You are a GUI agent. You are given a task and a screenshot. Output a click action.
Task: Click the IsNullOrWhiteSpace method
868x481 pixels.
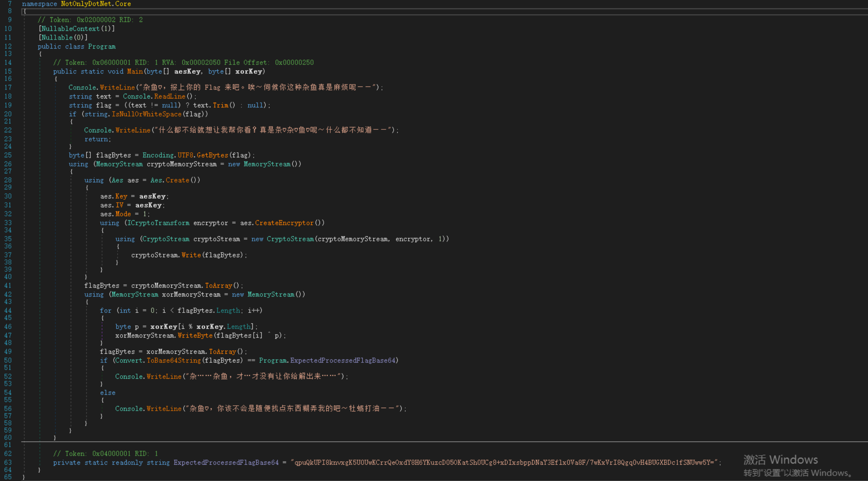pyautogui.click(x=146, y=114)
